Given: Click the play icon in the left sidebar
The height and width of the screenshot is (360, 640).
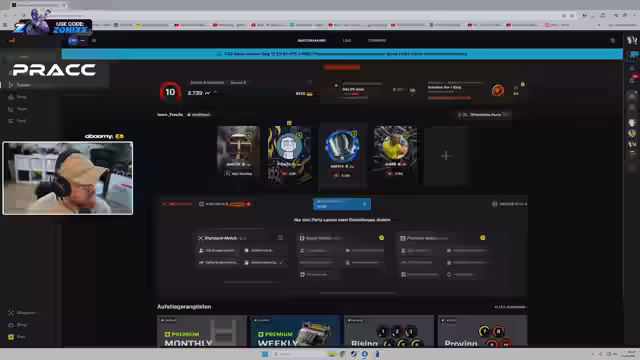Looking at the screenshot, I should click(x=11, y=85).
